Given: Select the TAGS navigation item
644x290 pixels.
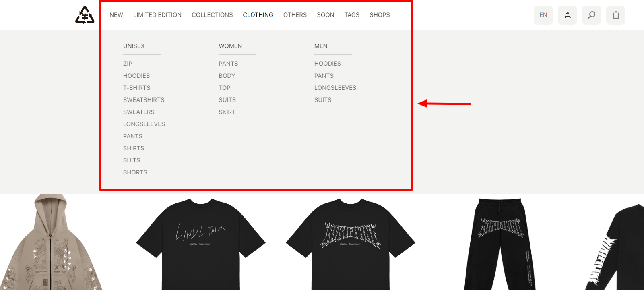Looking at the screenshot, I should tap(352, 15).
